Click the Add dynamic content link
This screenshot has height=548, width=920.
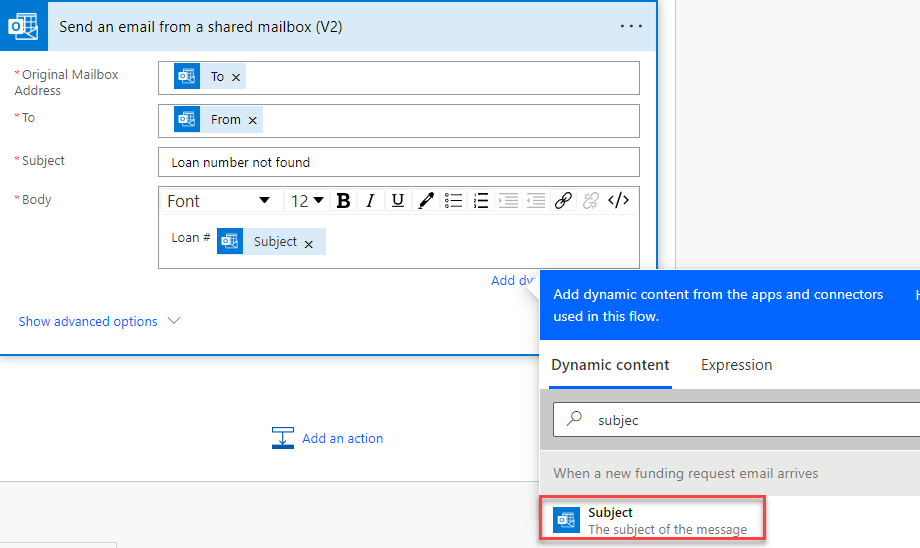pos(513,280)
